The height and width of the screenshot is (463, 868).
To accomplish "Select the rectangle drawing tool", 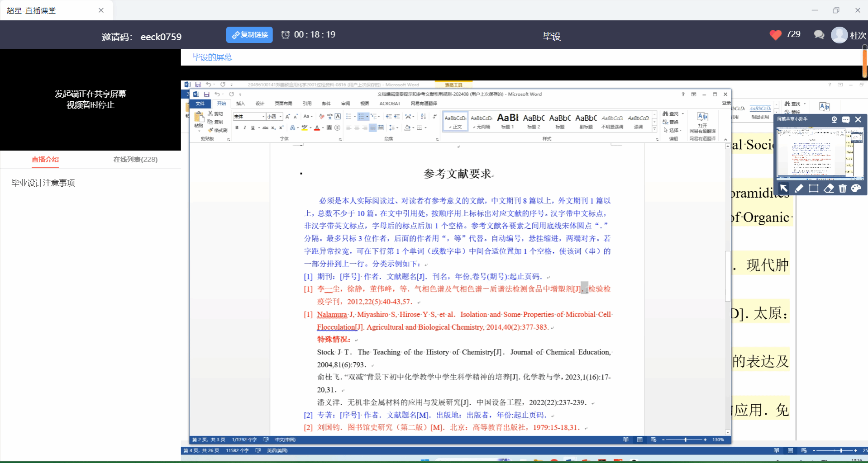I will point(813,189).
